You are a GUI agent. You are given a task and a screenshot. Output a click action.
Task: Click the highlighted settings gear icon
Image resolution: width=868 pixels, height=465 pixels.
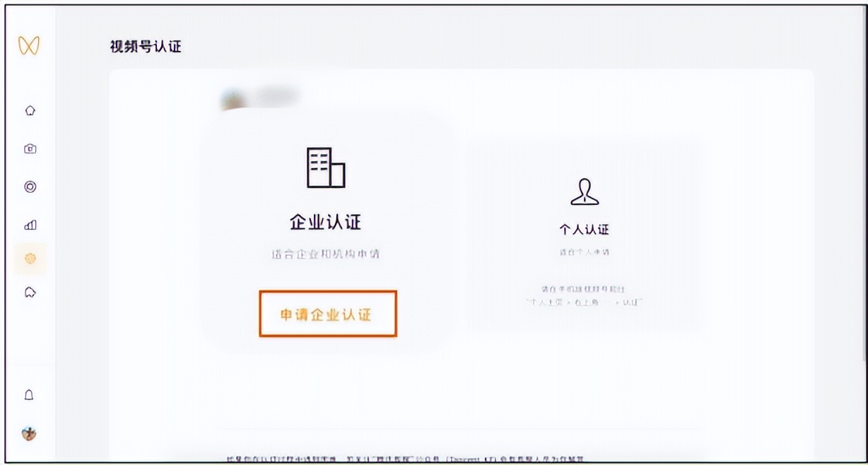[28, 259]
